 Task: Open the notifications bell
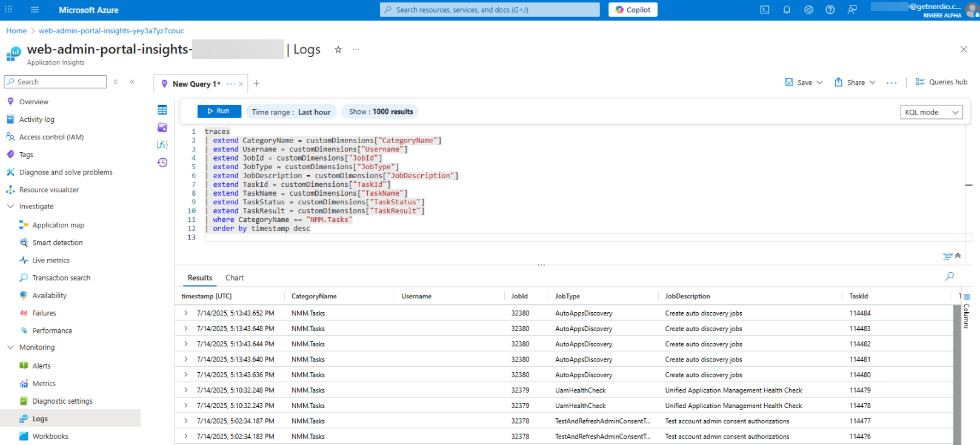(x=787, y=10)
